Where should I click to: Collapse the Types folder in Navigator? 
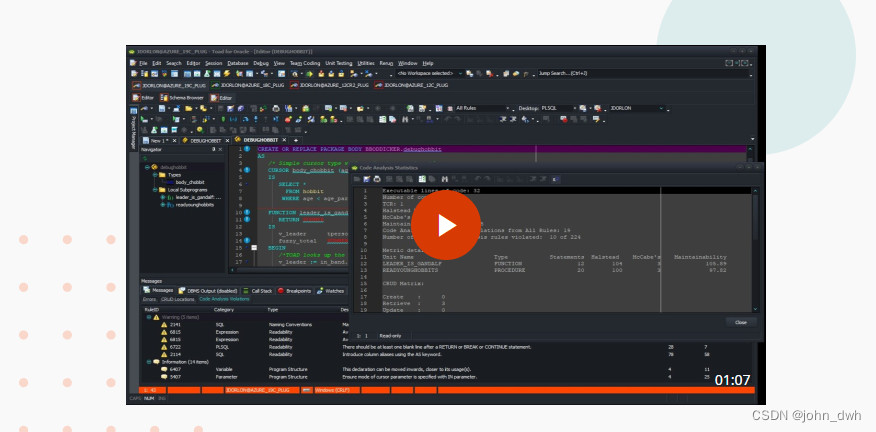click(155, 175)
